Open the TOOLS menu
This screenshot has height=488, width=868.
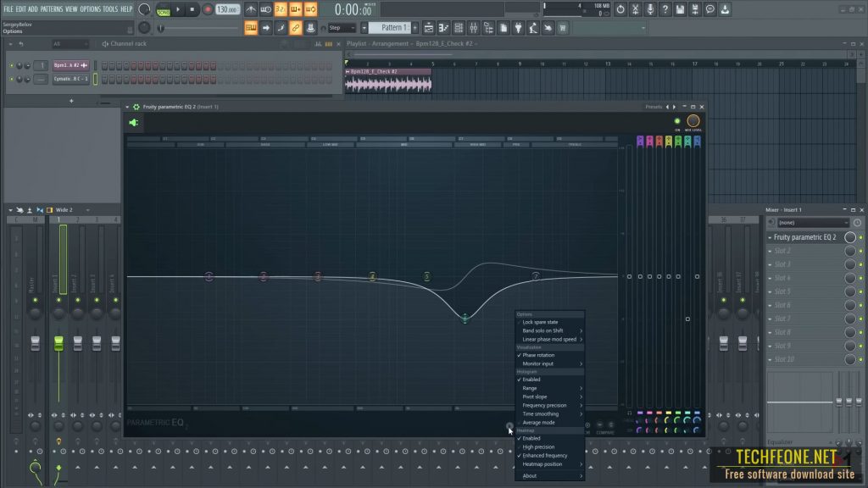(x=110, y=8)
